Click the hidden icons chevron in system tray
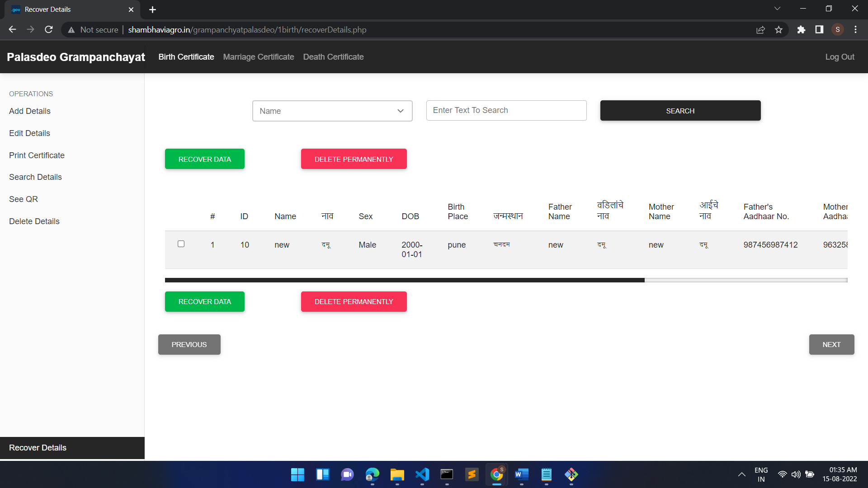The width and height of the screenshot is (868, 488). [741, 475]
